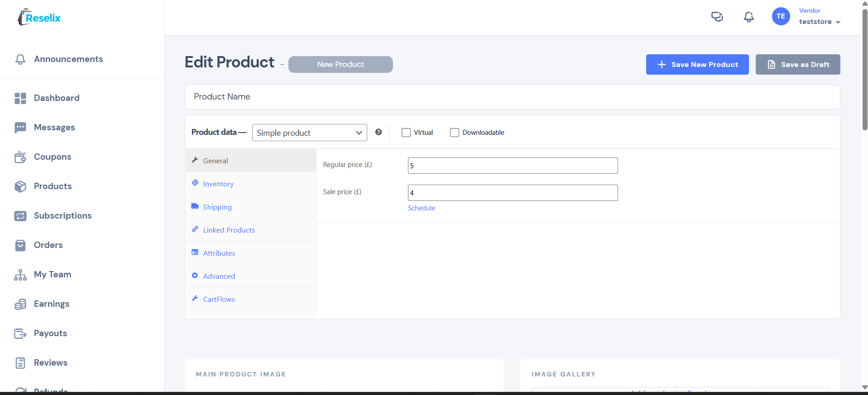The height and width of the screenshot is (395, 868).
Task: Click the Schedule sale price link
Action: tap(421, 208)
